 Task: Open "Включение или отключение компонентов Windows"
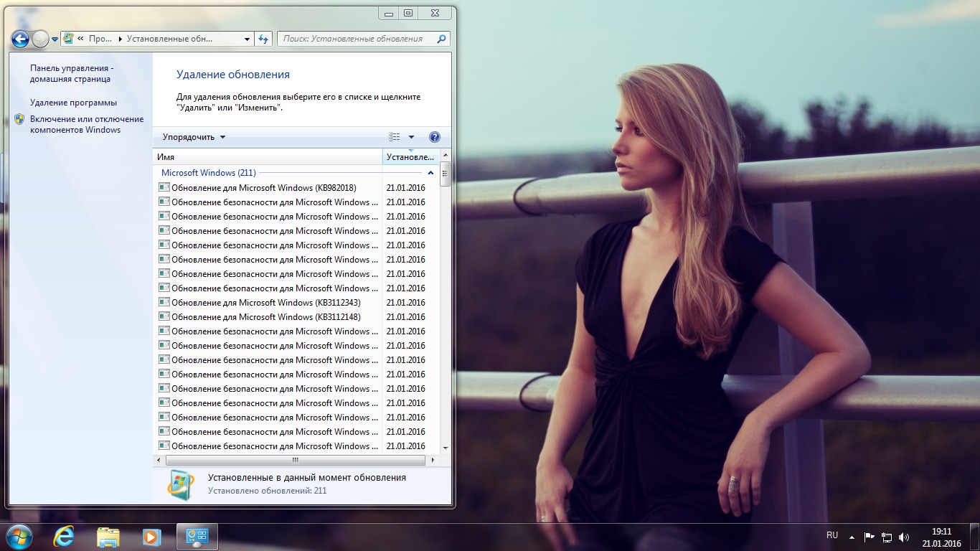coord(87,124)
